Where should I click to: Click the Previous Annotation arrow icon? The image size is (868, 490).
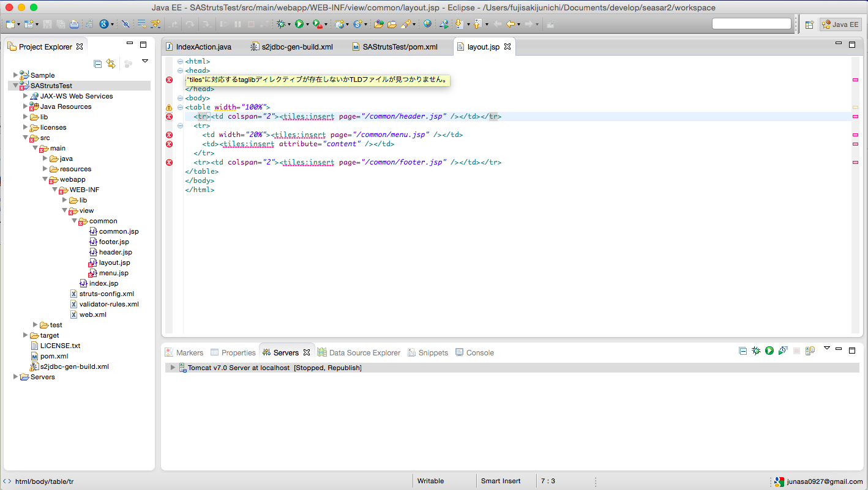[x=477, y=24]
